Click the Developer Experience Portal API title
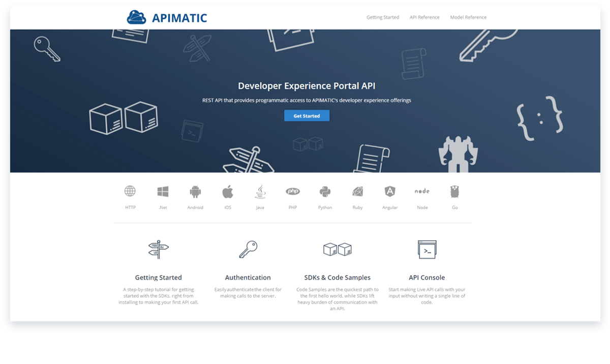 [307, 86]
